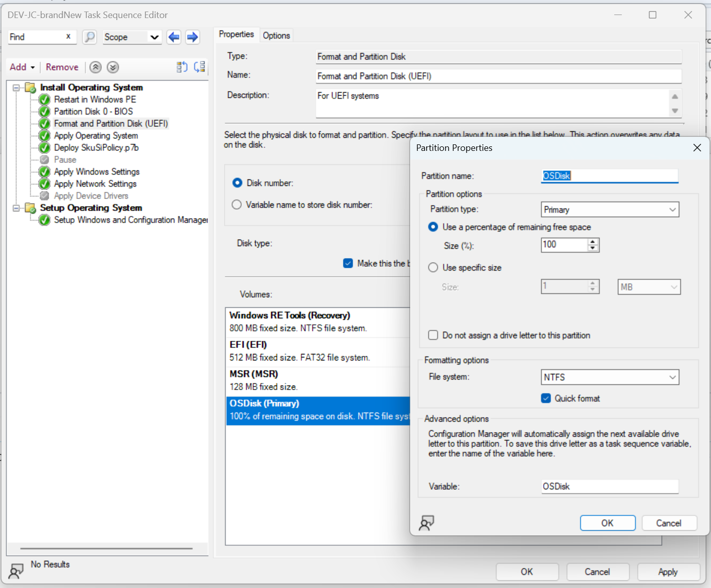Screen dimensions: 711x588
Task: Click the Apply button
Action: tap(668, 571)
